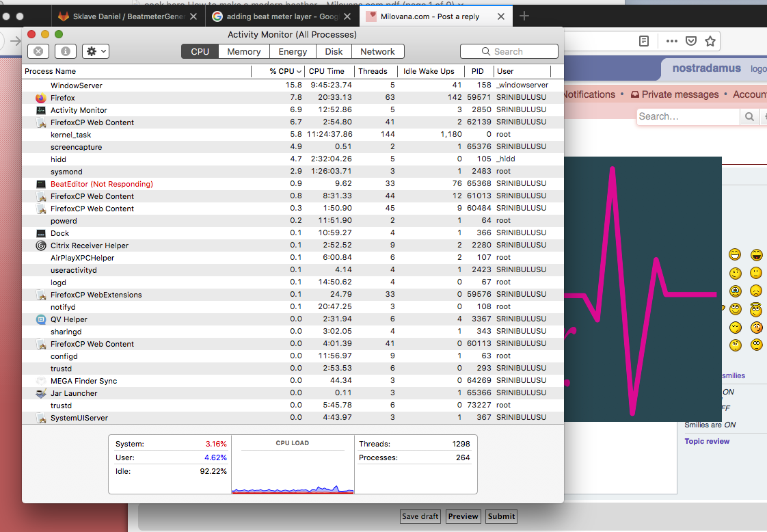The width and height of the screenshot is (767, 532).
Task: Click the Preview button
Action: click(x=463, y=516)
